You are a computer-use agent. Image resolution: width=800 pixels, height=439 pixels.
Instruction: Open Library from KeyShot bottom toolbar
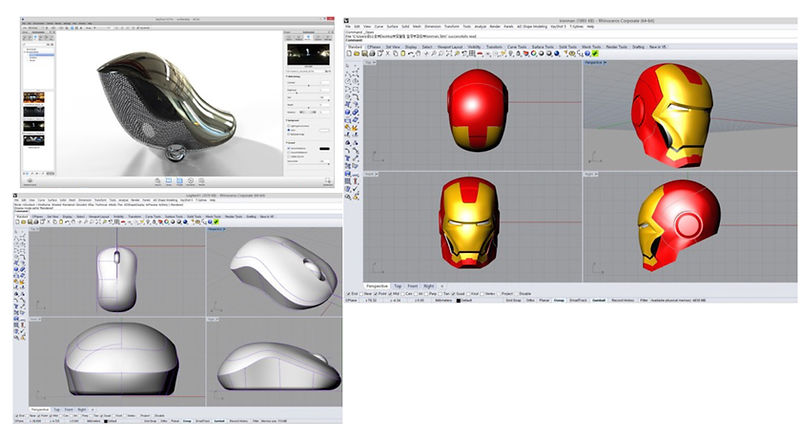[169, 182]
